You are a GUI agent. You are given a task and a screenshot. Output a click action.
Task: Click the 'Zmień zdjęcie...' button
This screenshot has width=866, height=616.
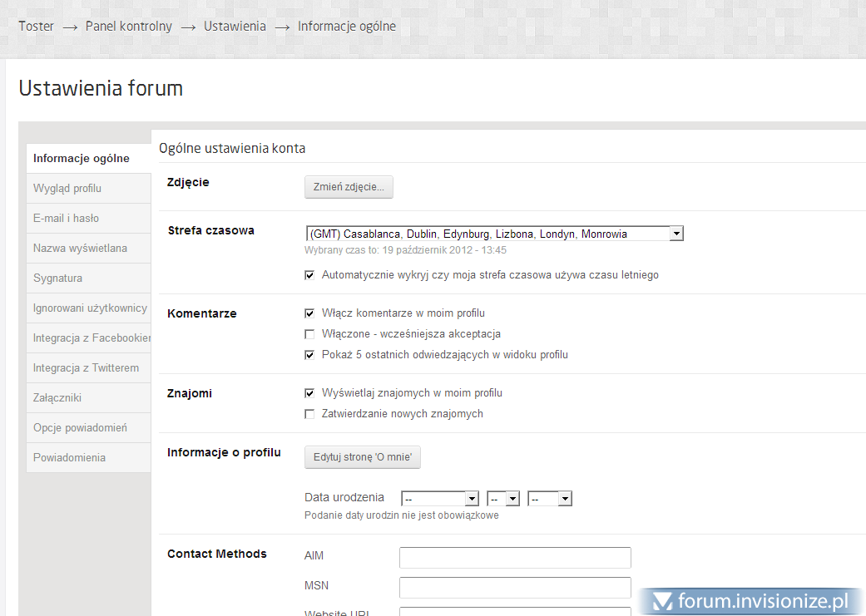click(x=349, y=187)
